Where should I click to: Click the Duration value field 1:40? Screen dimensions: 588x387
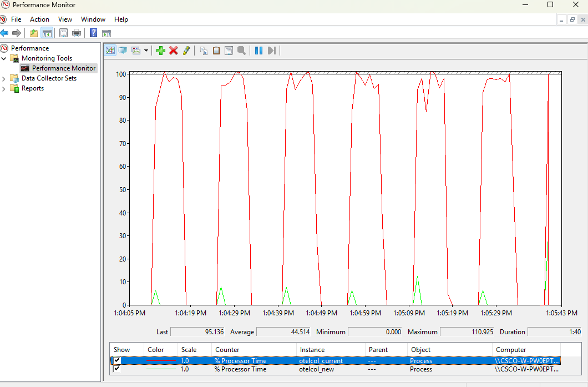point(555,332)
